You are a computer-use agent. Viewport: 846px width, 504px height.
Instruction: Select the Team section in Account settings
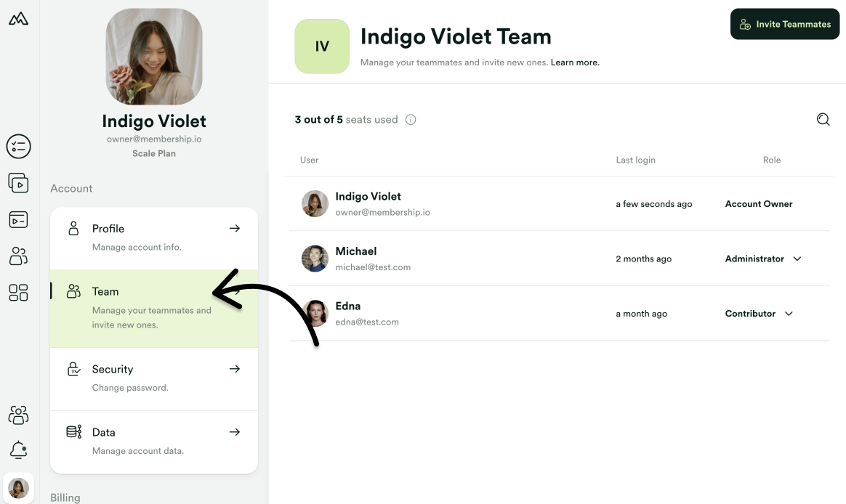[105, 291]
